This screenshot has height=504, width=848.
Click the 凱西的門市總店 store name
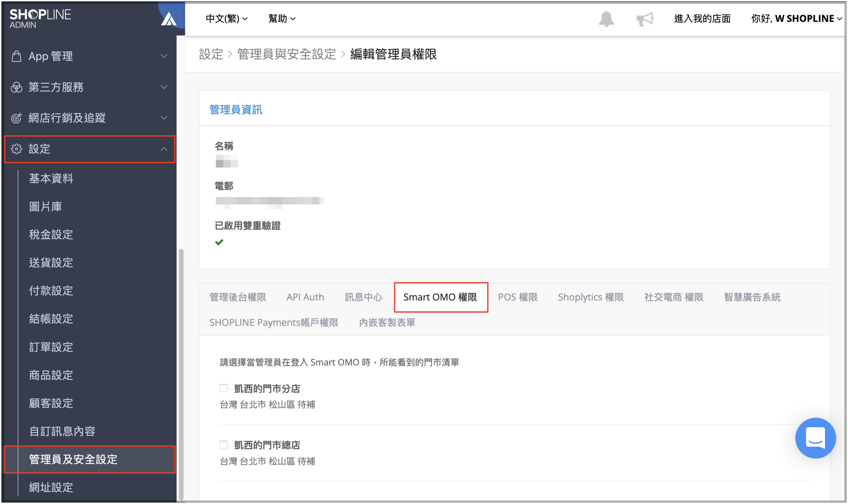coord(267,445)
